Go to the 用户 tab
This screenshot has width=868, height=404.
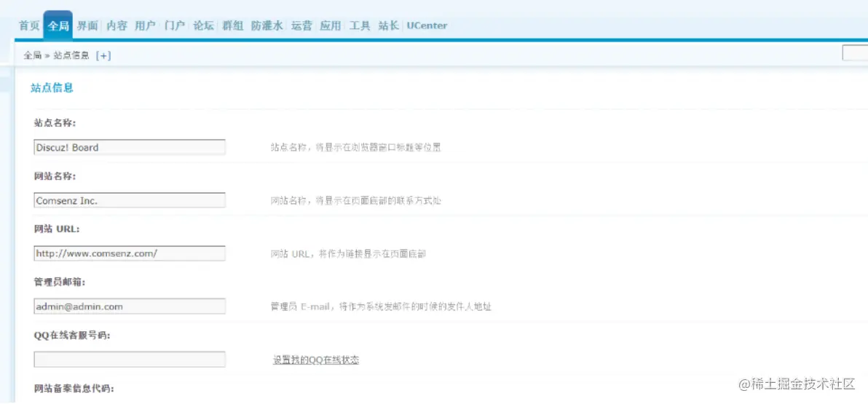[x=146, y=25]
